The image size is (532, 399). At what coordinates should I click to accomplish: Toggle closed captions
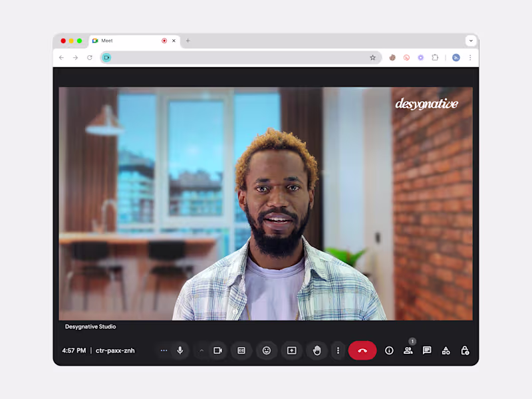(x=241, y=350)
